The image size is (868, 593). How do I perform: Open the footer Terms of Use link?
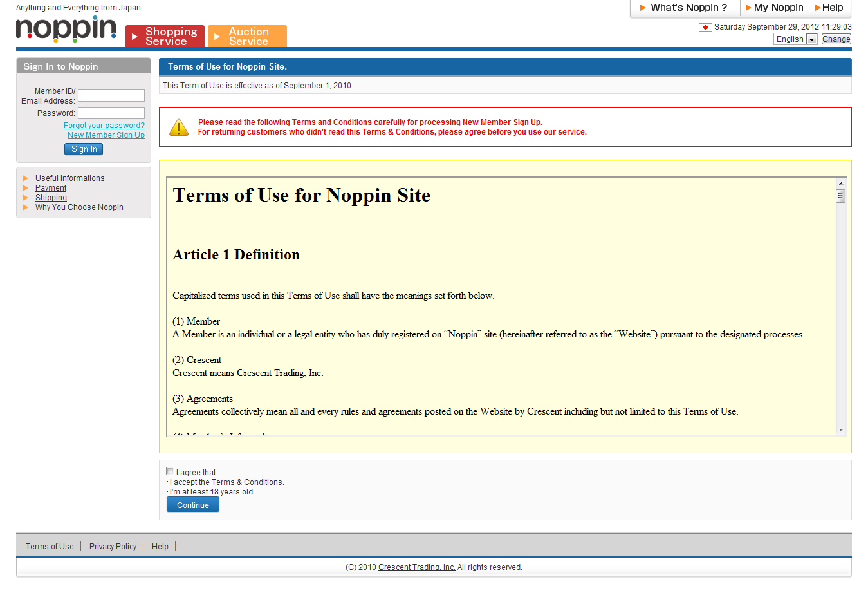pos(50,547)
